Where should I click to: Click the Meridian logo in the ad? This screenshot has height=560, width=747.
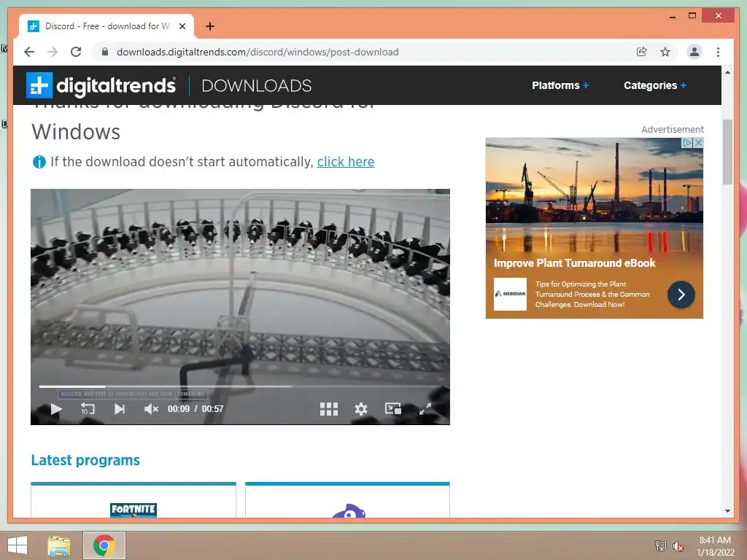510,294
